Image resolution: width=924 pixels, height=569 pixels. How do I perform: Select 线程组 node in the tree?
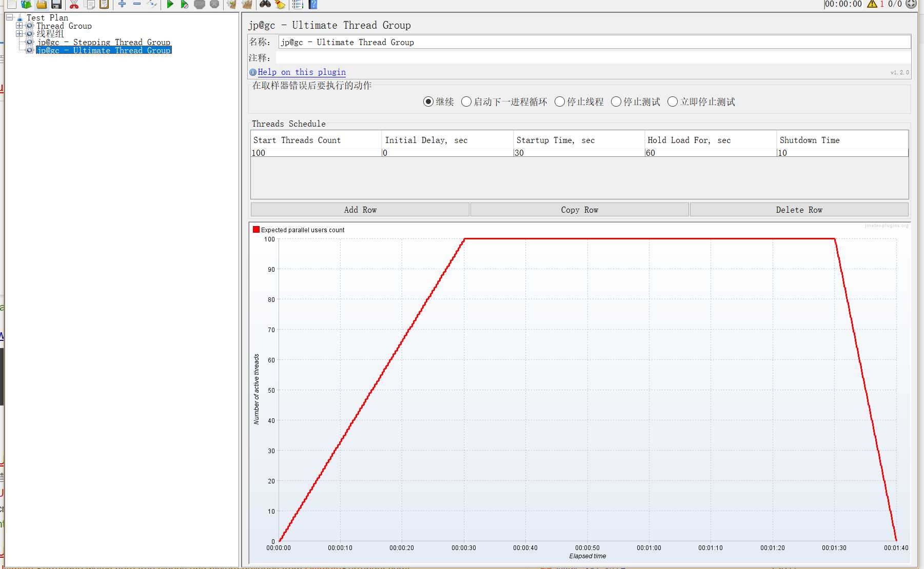pyautogui.click(x=50, y=34)
